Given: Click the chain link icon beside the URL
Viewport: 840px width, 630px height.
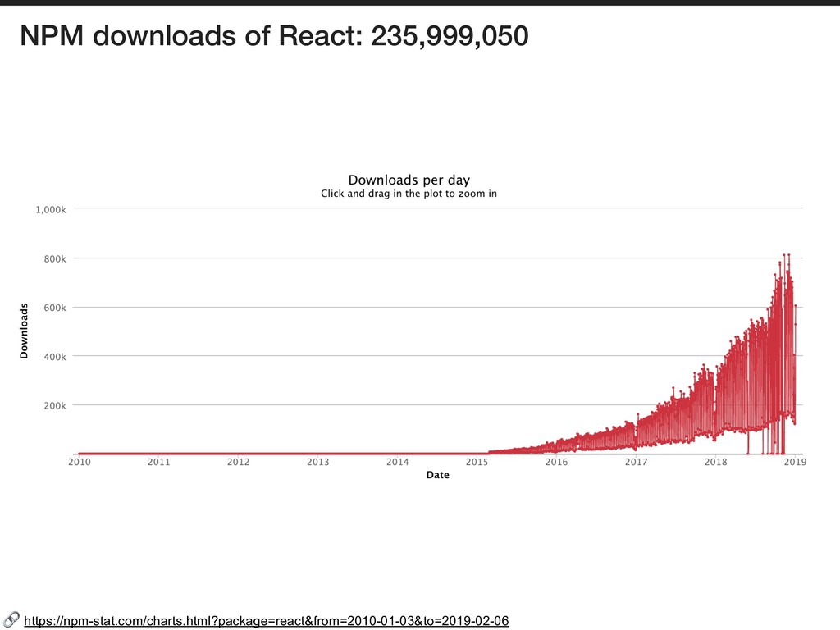Looking at the screenshot, I should [11, 620].
